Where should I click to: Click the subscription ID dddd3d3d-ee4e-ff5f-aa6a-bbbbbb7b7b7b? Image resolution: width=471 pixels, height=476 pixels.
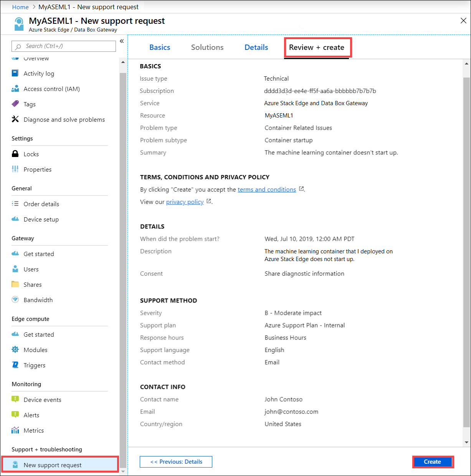coord(320,91)
